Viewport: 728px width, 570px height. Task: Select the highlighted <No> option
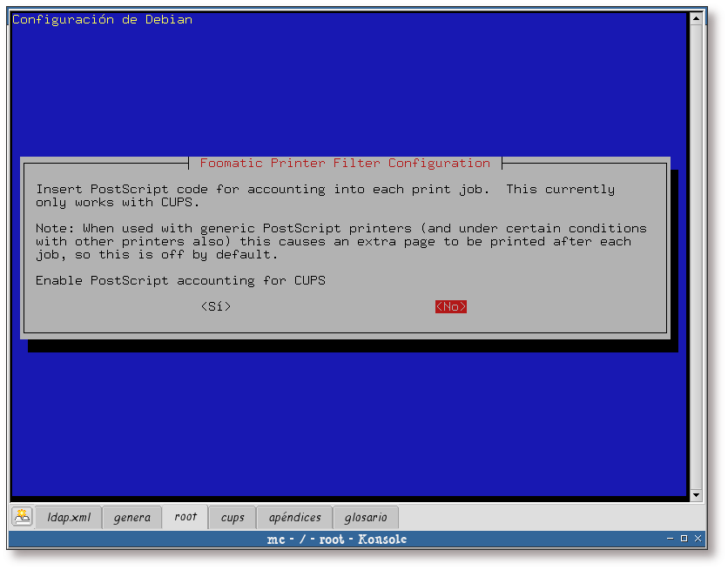click(451, 306)
